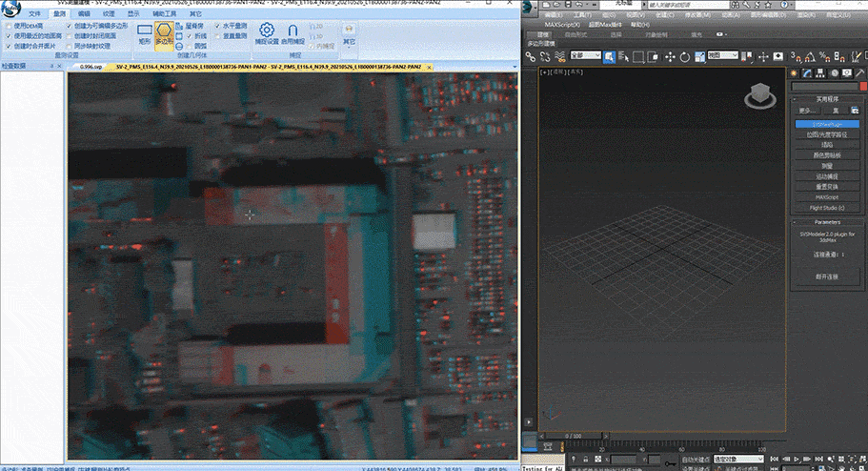868x471 pixels.
Task: Click the 断开连接 disconnect button
Action: (x=827, y=276)
